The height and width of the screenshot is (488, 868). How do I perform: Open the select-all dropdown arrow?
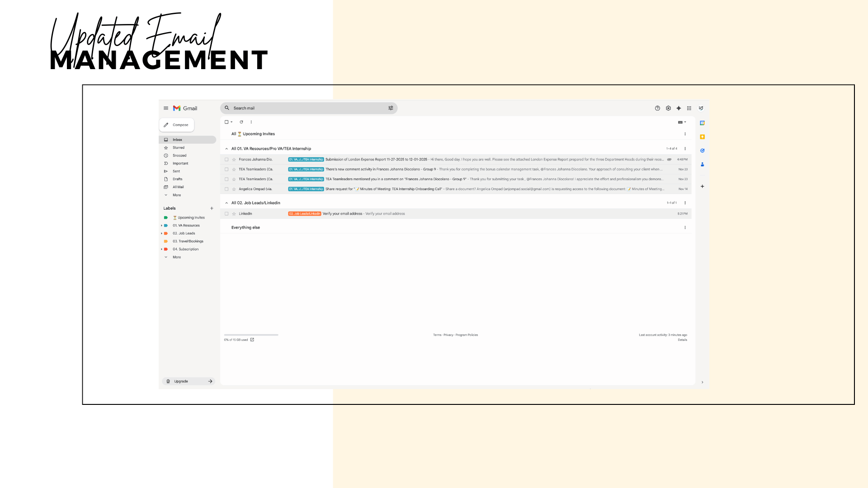[x=231, y=122]
